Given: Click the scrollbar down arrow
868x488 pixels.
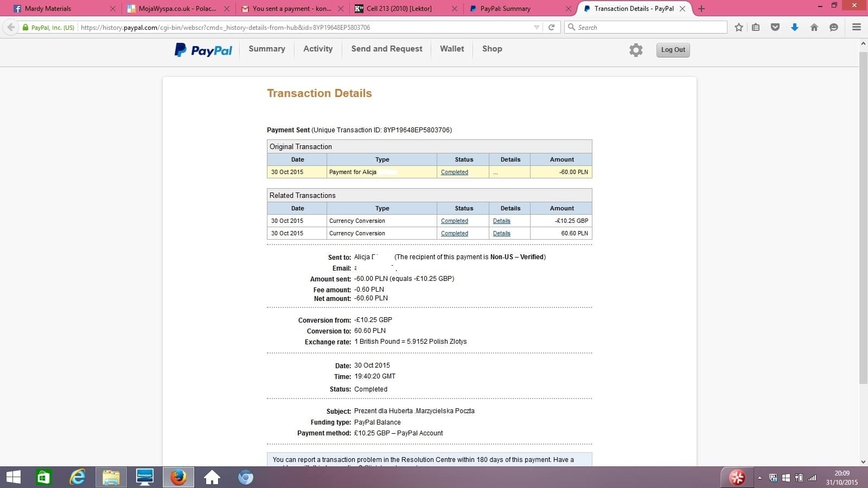Looking at the screenshot, I should [x=863, y=461].
